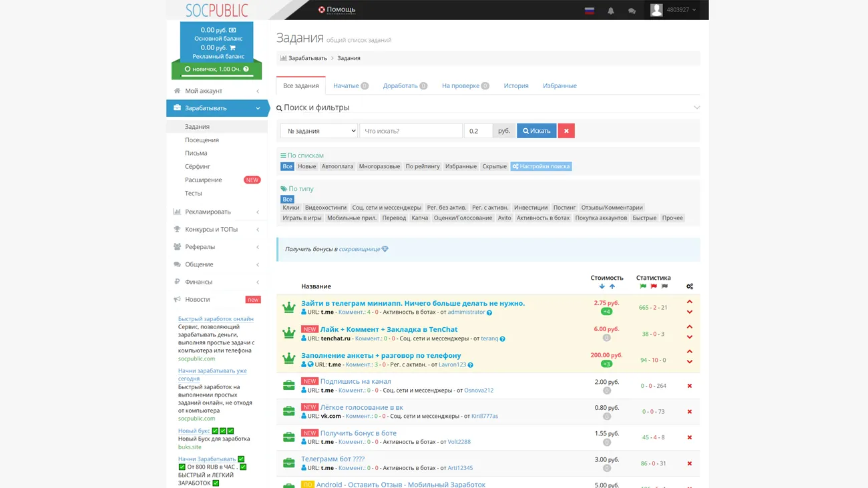Open the 'Лёгкое голосование в вк' task link
The width and height of the screenshot is (868, 488).
coord(361,407)
